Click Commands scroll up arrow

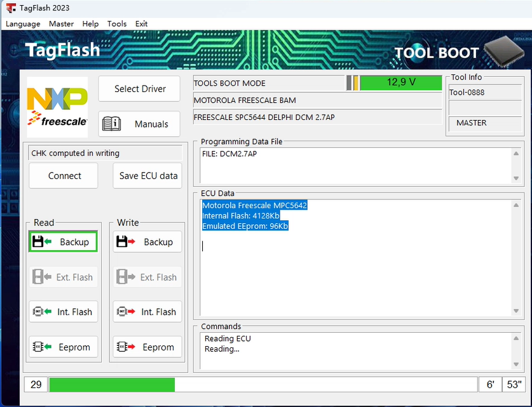(516, 338)
